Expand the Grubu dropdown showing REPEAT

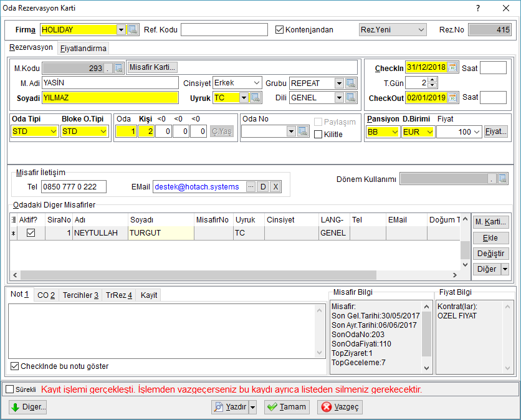click(339, 83)
